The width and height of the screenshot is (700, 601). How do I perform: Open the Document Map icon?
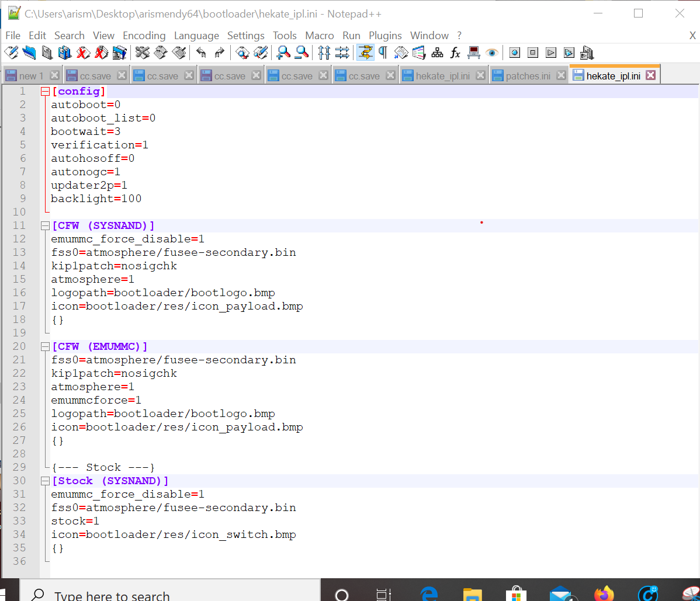click(438, 53)
